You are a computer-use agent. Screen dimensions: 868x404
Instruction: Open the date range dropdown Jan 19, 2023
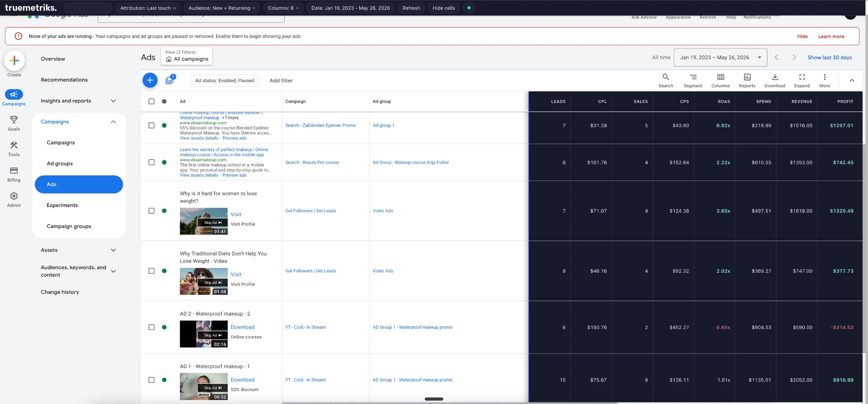[720, 57]
